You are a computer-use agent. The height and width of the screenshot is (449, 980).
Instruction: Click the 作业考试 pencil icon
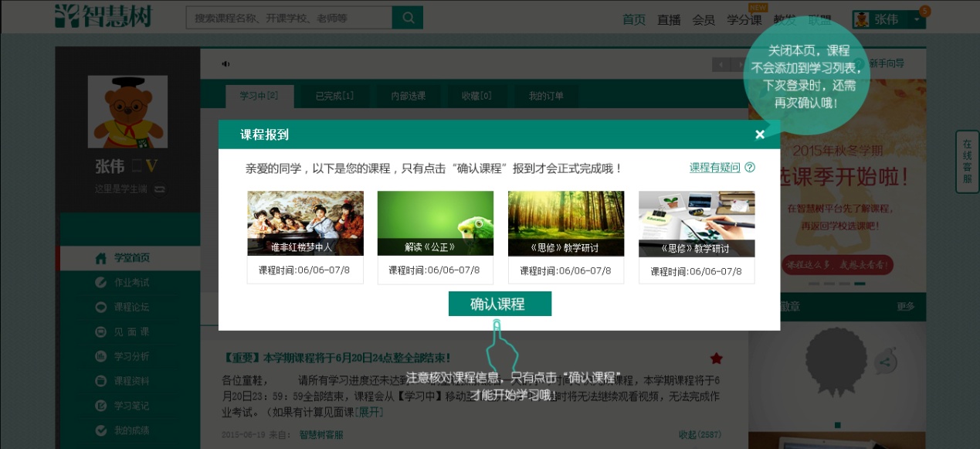click(x=100, y=283)
